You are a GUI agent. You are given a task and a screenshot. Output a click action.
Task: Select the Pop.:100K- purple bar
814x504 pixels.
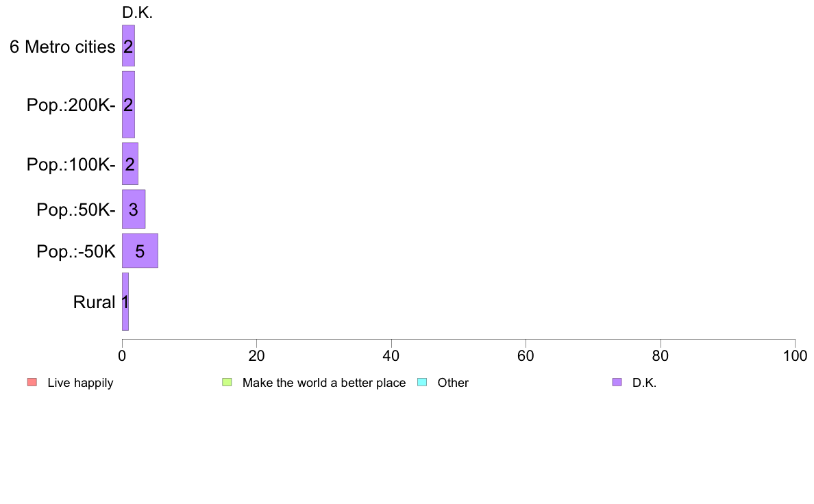(129, 164)
